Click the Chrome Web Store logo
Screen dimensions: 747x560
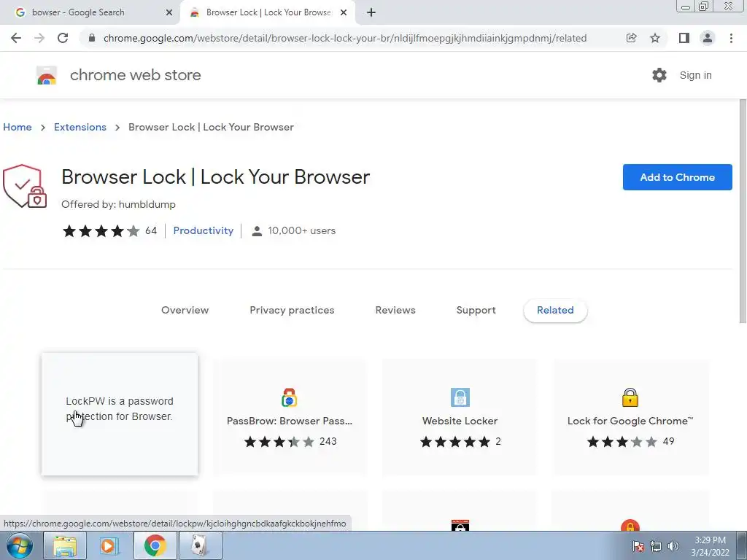click(x=47, y=75)
